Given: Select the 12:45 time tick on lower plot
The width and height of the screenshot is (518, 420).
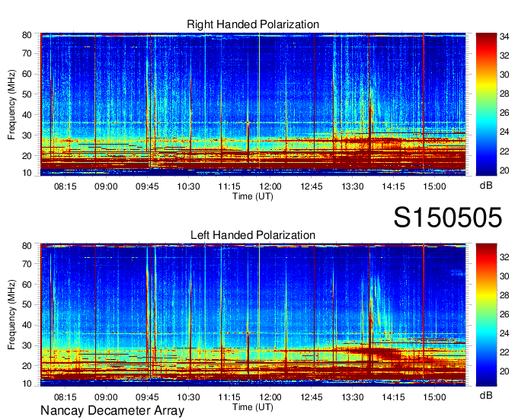Looking at the screenshot, I should [312, 397].
